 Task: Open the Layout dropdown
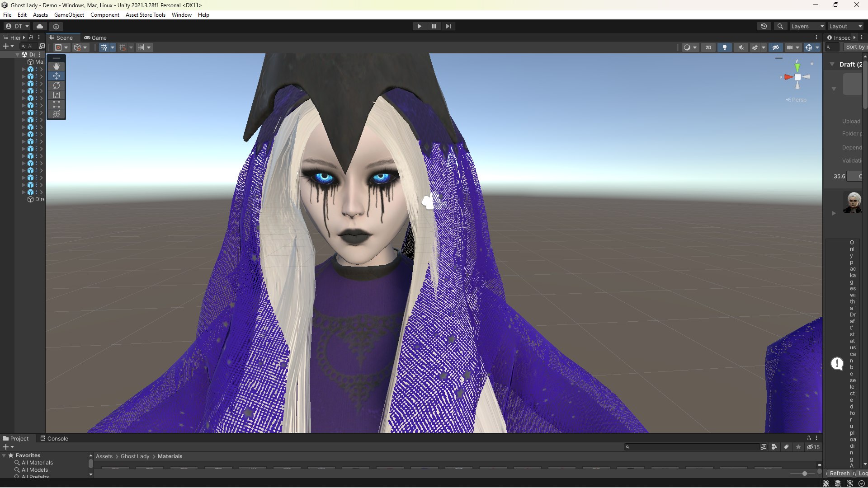point(845,26)
